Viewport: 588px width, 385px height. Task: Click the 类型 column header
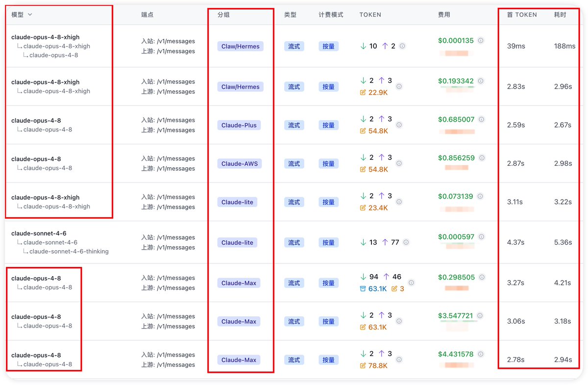pos(290,15)
